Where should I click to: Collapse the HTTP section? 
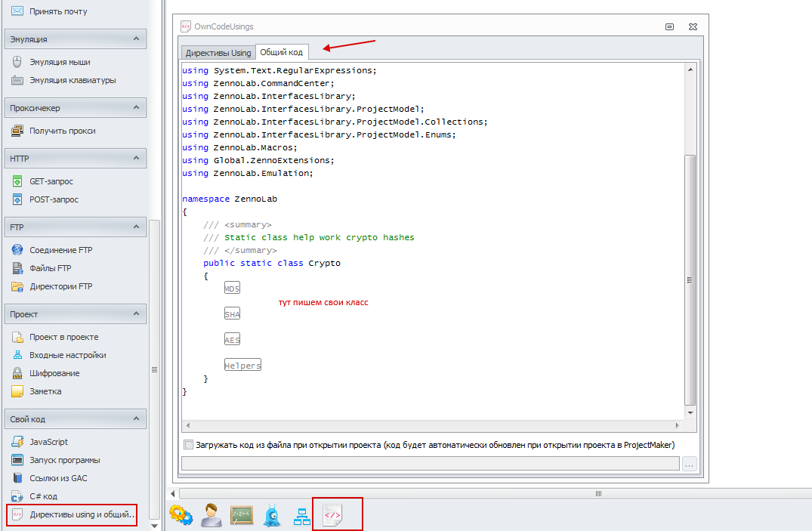[x=136, y=158]
